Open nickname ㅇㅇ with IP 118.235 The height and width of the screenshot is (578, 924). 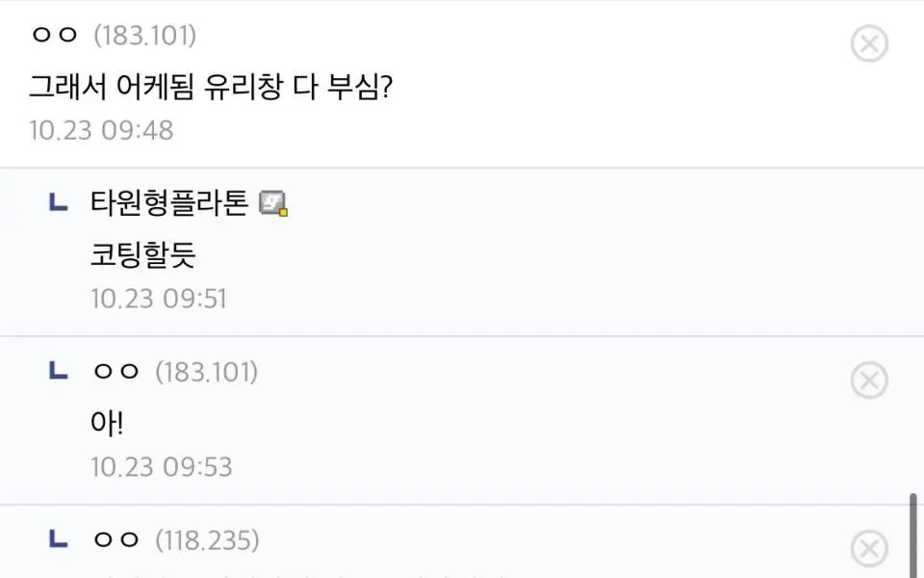tap(115, 540)
